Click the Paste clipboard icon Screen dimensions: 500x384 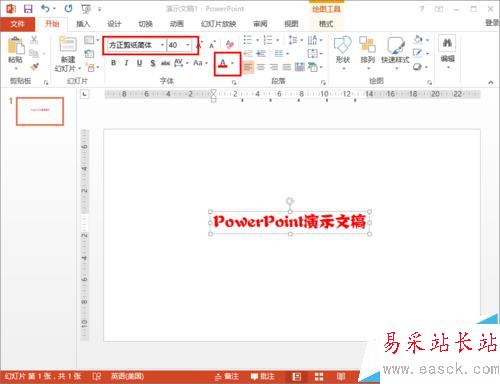pos(16,46)
